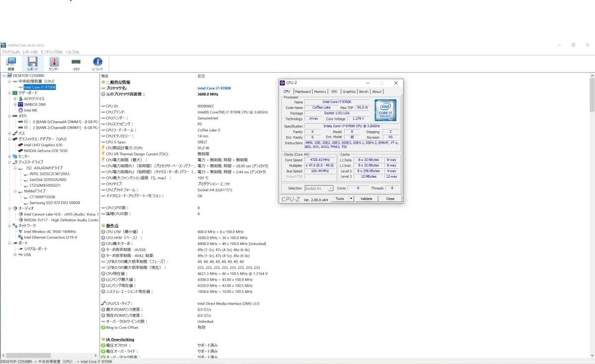Screen dimensions: 595x364
Task: Expand the バス tree node
Action: point(9,133)
